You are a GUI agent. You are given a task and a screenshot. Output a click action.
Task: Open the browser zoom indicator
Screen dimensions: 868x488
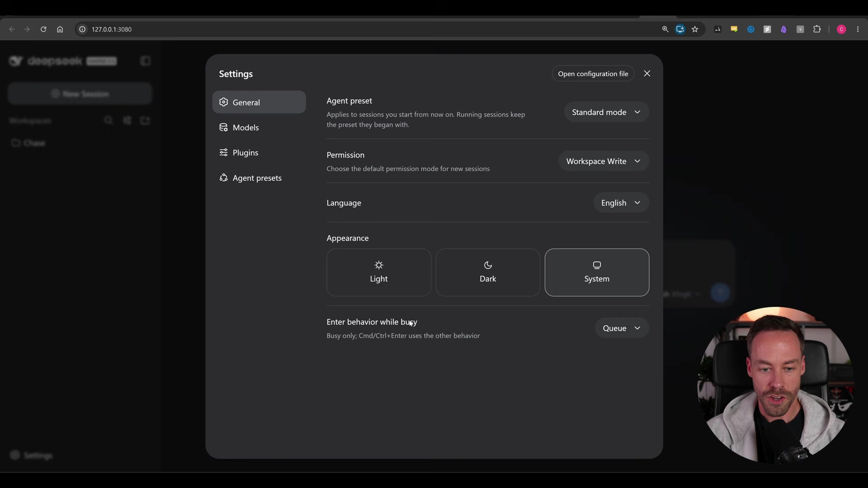[665, 29]
